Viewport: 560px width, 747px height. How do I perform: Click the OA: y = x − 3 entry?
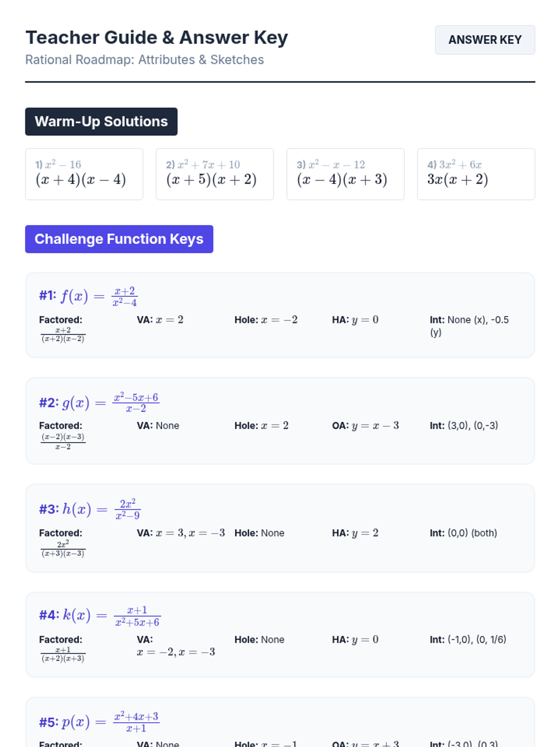click(365, 425)
